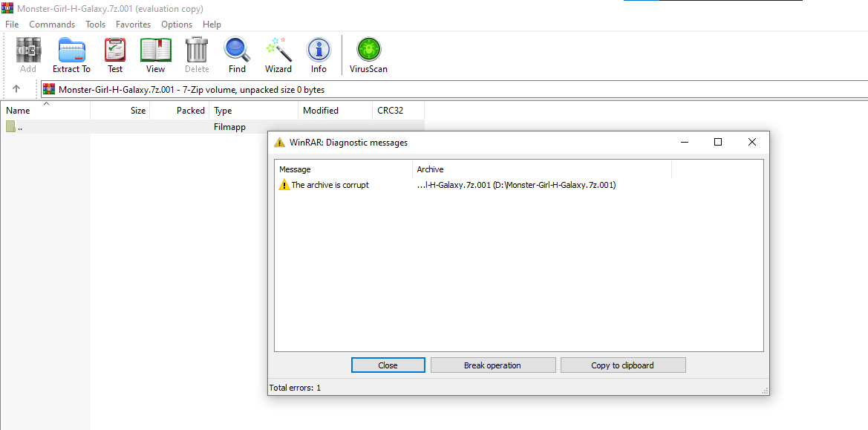Click the Archive column header in dialog
868x430 pixels.
(542, 169)
